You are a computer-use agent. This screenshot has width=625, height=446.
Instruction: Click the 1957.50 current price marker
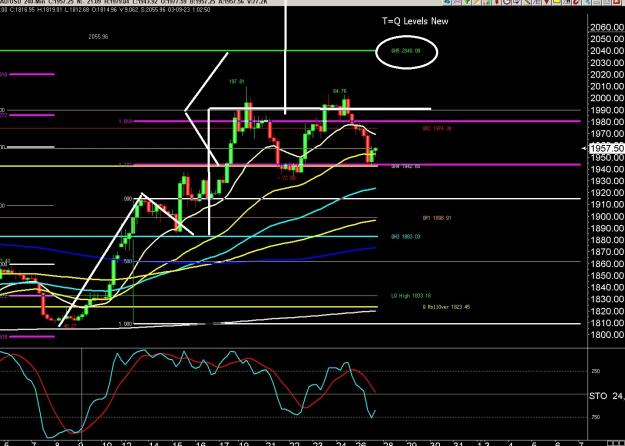coord(607,148)
